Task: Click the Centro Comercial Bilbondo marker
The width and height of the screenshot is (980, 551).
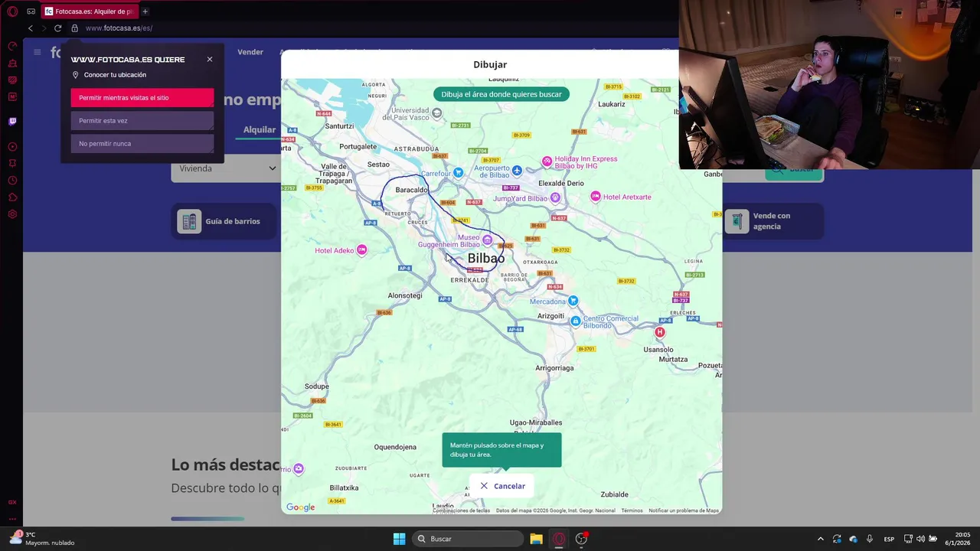Action: click(576, 321)
